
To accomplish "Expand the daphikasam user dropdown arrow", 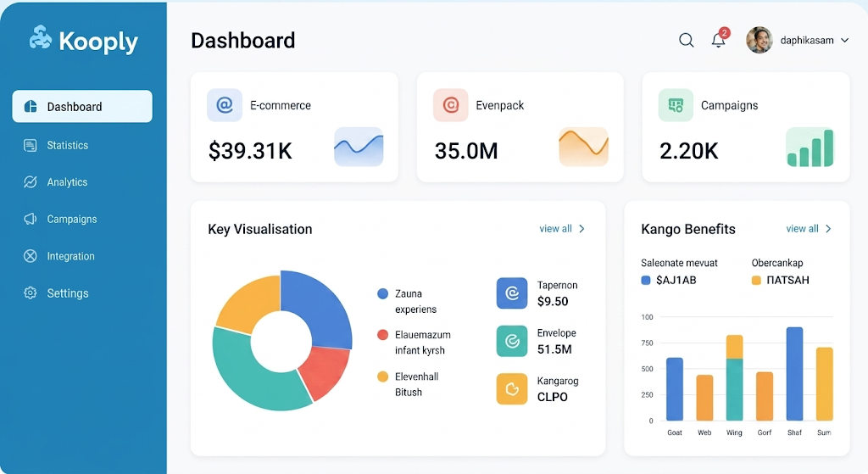I will (845, 40).
